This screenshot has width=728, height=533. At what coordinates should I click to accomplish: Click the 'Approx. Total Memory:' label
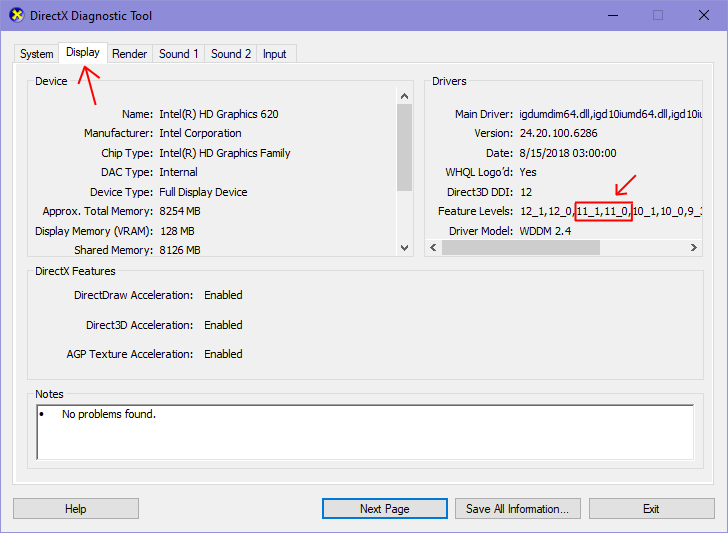98,211
